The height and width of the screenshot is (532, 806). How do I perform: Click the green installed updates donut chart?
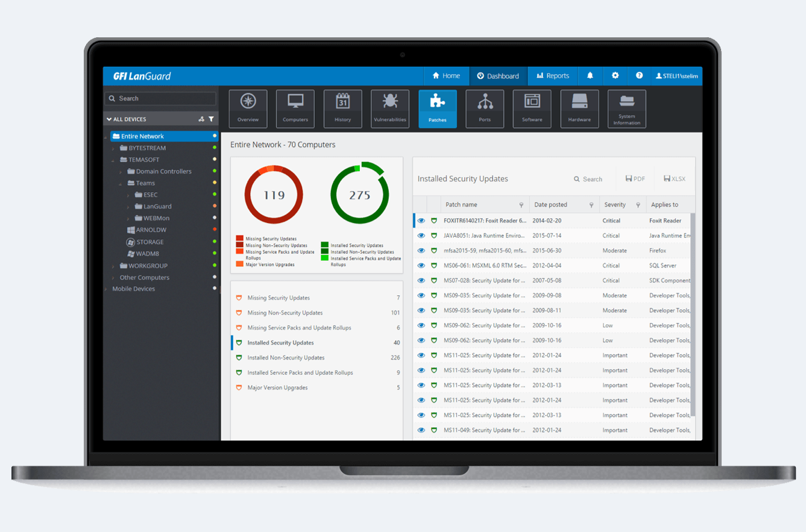point(360,194)
